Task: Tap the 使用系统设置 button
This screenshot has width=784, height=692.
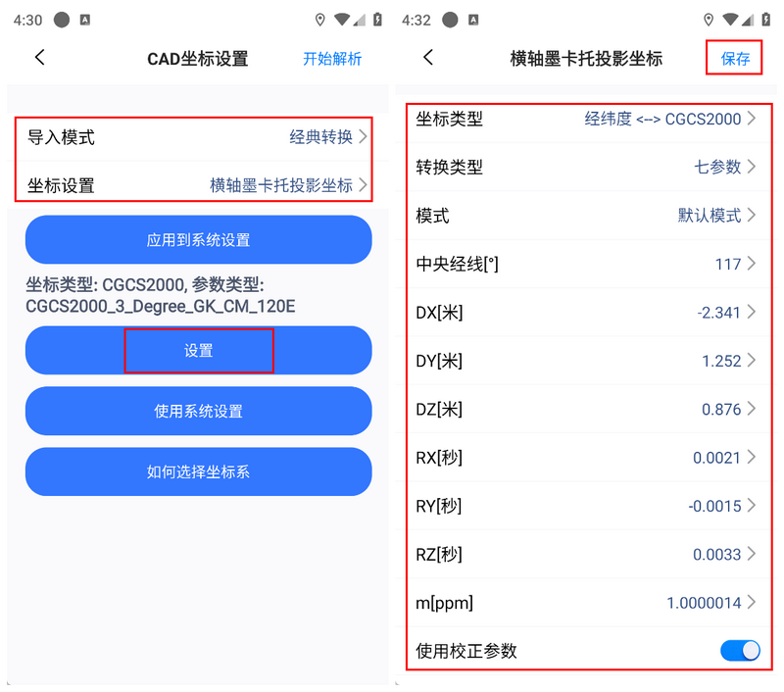Action: pyautogui.click(x=199, y=411)
